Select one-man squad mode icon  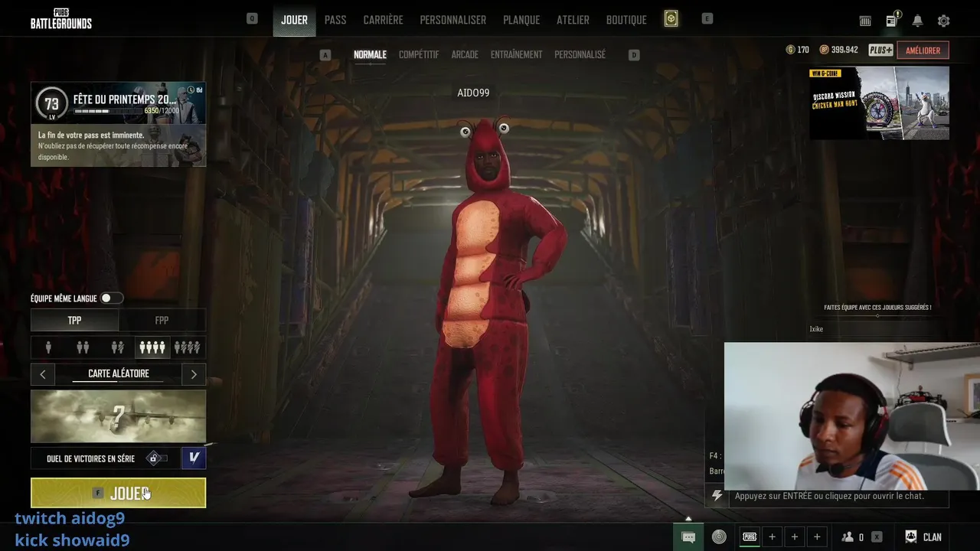pos(187,347)
